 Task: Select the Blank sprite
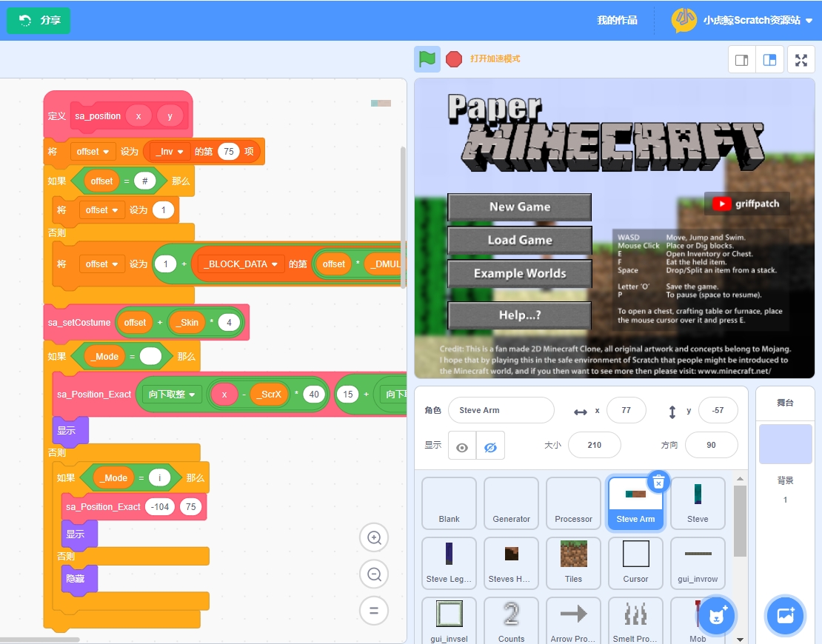[449, 503]
